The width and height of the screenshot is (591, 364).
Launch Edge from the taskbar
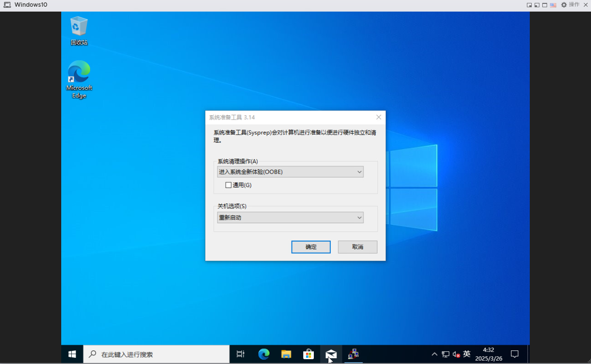[264, 354]
